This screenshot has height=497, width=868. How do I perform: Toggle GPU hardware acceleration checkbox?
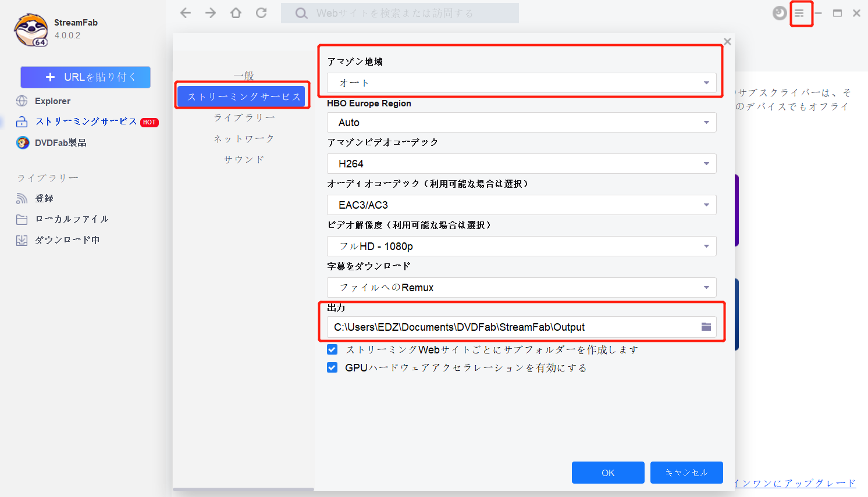[332, 367]
